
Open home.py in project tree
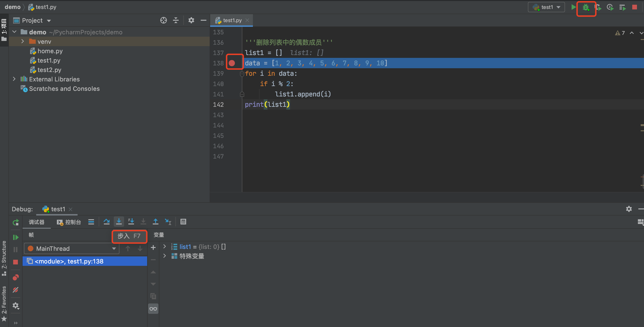coord(50,51)
